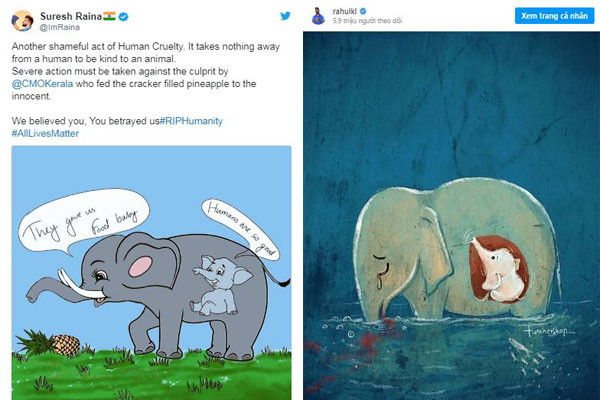Click the rahulkl username
The image size is (600, 400).
346,11
